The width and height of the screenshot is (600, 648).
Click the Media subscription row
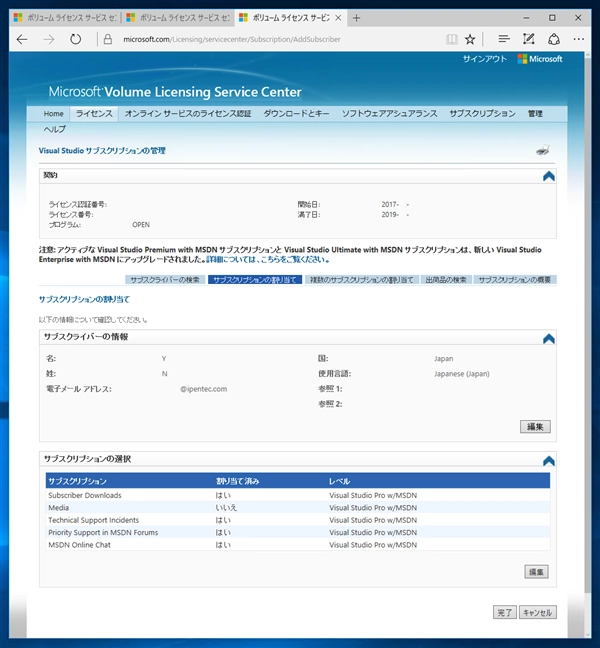pyautogui.click(x=298, y=507)
